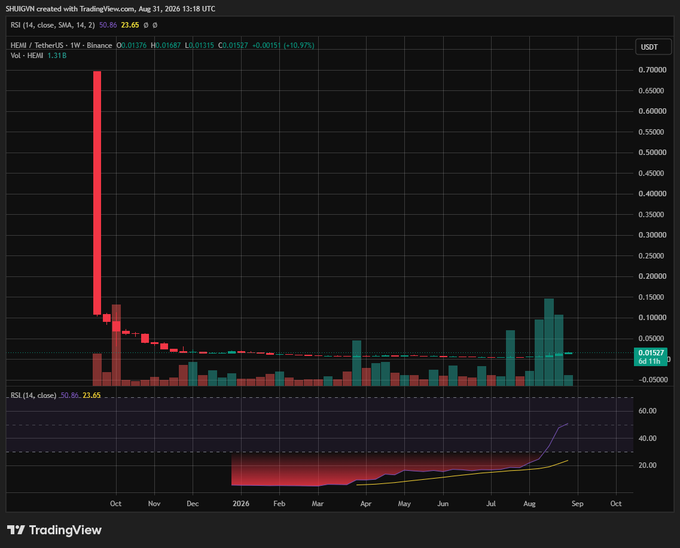Click the current price label 0.01527 on axis
Viewport: 680px width, 548px height.
[x=651, y=353]
